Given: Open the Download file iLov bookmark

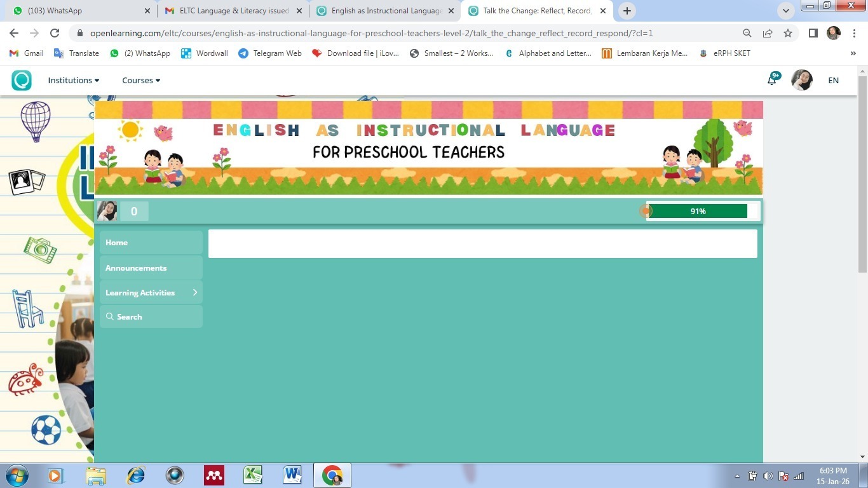Looking at the screenshot, I should tap(356, 53).
